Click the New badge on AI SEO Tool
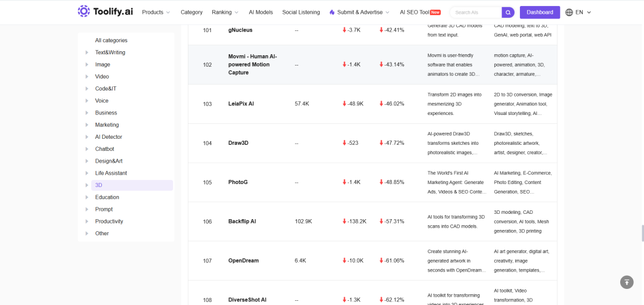Viewport: 644px width, 305px height. click(x=436, y=13)
